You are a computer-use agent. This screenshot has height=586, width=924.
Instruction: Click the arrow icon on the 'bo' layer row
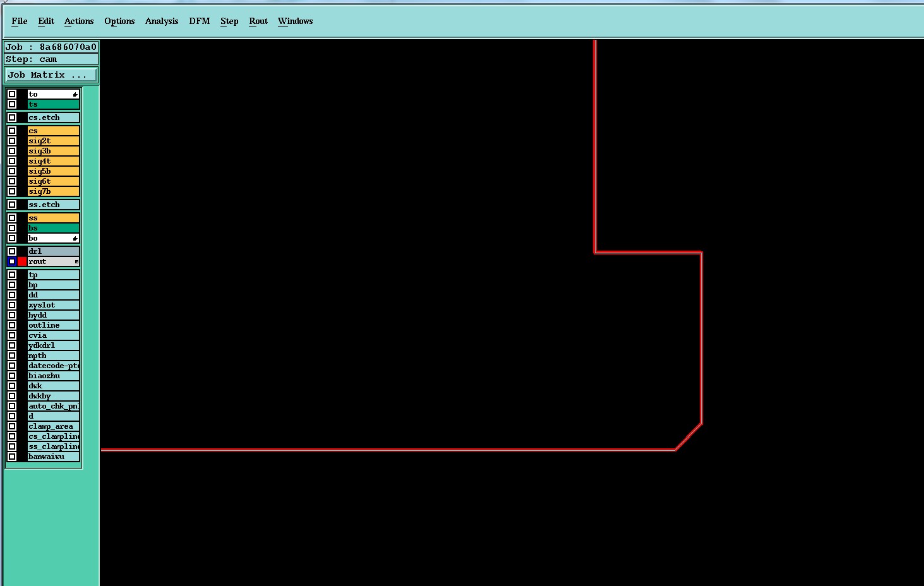[75, 238]
